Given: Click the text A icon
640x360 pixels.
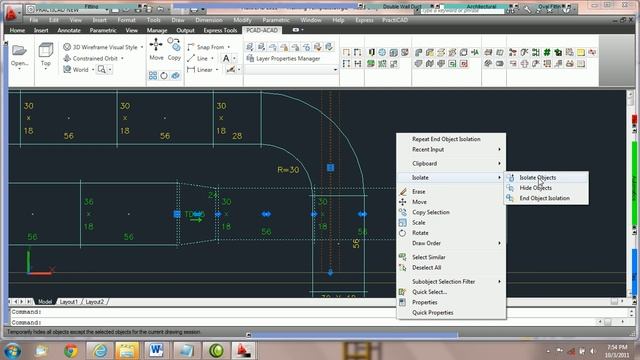Looking at the screenshot, I should coord(226,58).
